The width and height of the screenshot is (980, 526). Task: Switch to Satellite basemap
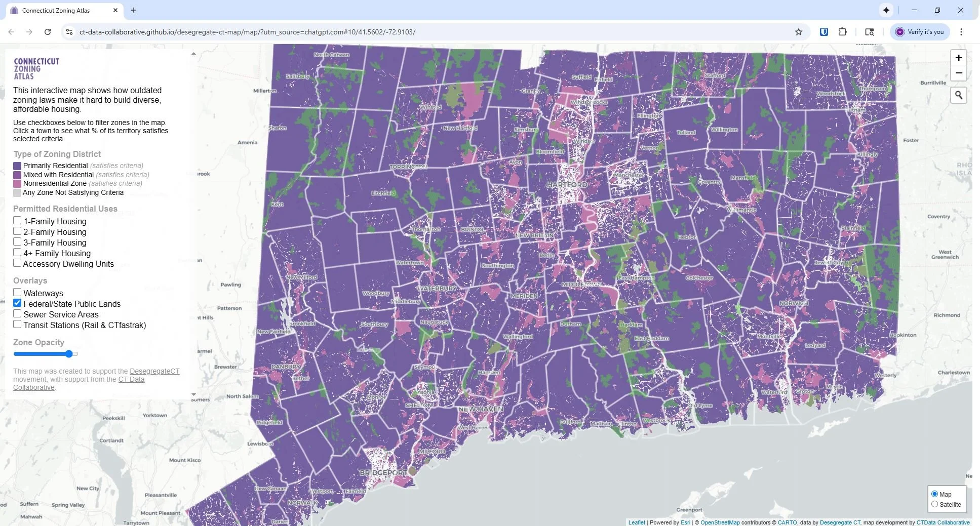(934, 504)
